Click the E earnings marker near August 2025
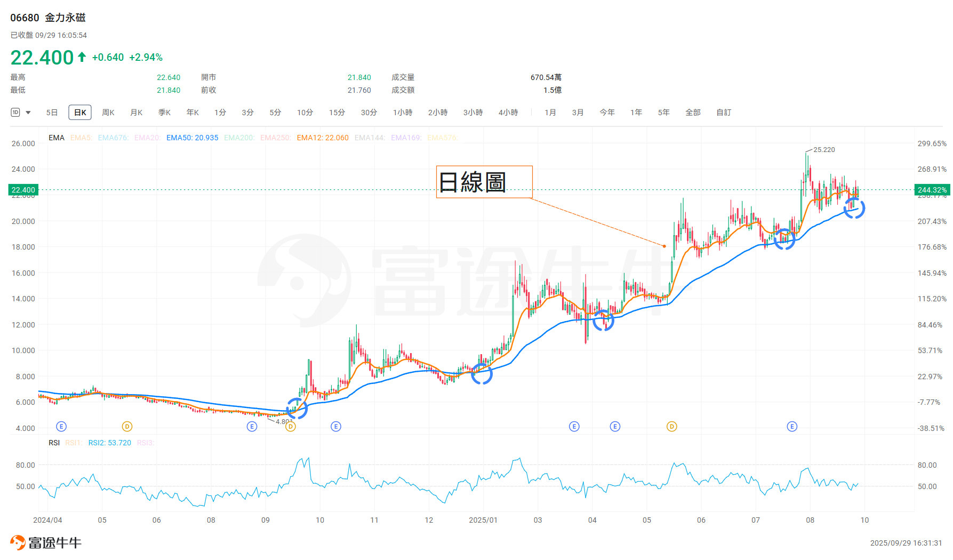The width and height of the screenshot is (953, 560). pos(792,426)
